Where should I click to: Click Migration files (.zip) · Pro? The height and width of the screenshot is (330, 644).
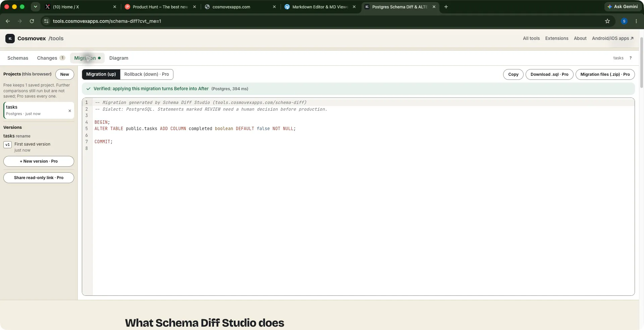tap(605, 74)
